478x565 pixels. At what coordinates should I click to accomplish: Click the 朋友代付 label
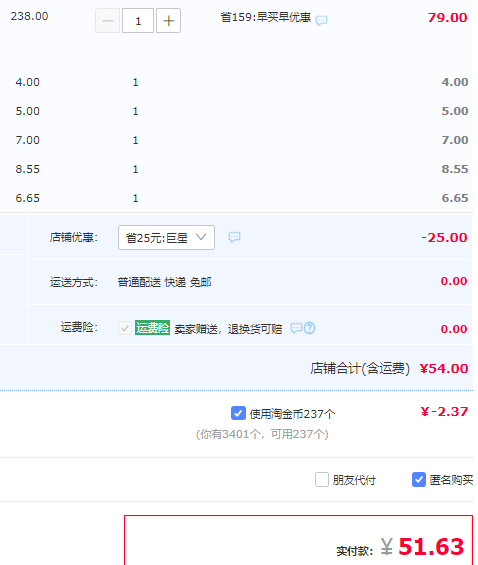(x=354, y=480)
